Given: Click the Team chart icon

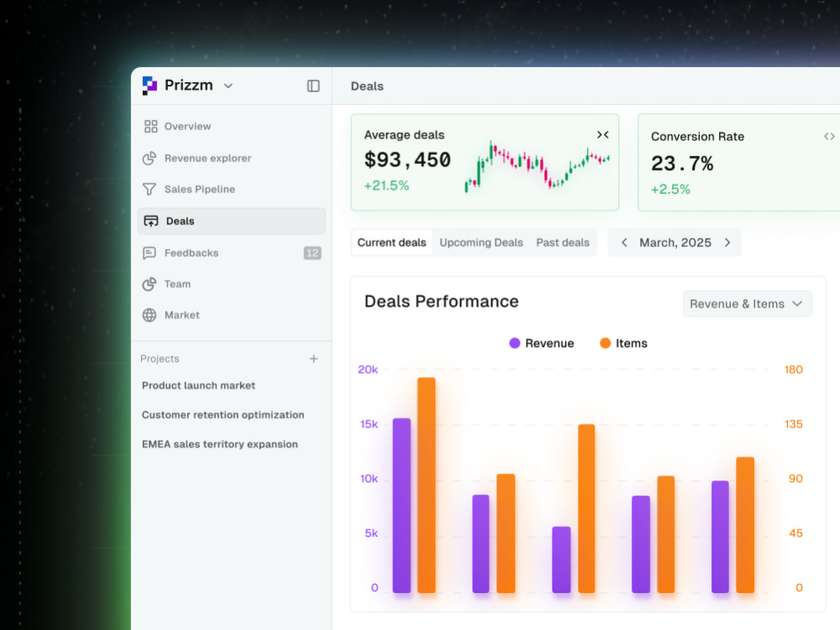Looking at the screenshot, I should point(150,284).
